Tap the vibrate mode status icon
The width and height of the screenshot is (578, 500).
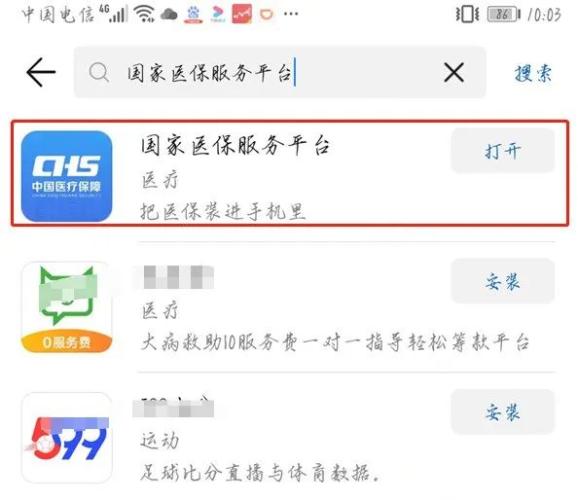point(467,15)
